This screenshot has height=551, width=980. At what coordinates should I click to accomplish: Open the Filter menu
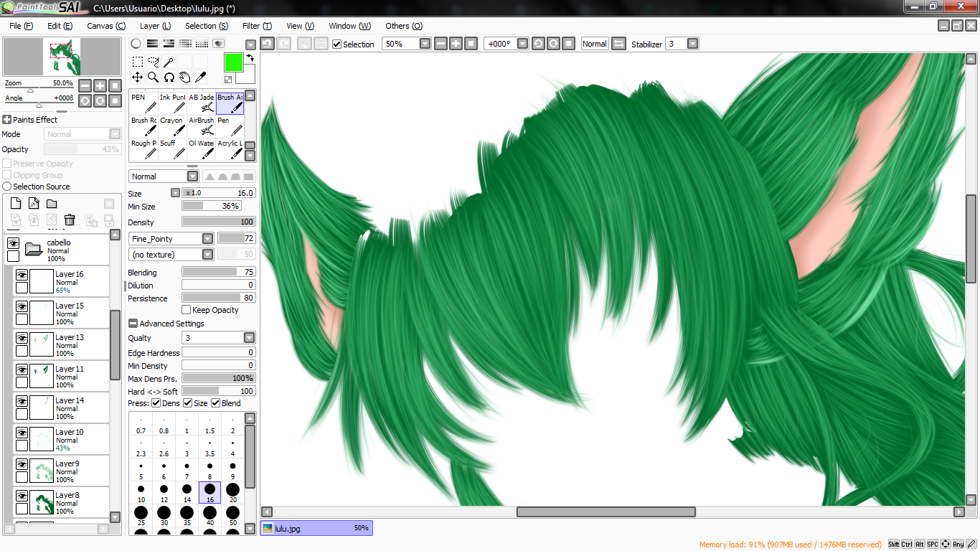tap(257, 26)
